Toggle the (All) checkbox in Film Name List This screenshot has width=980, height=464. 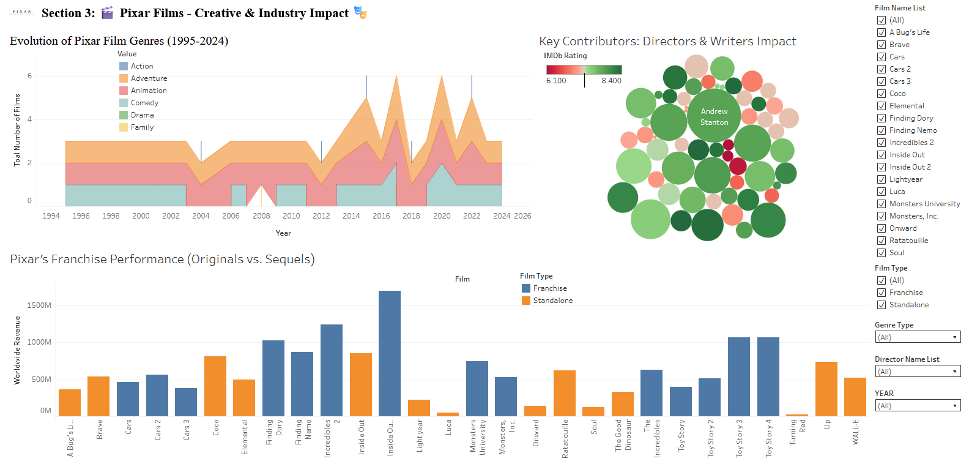tap(882, 20)
